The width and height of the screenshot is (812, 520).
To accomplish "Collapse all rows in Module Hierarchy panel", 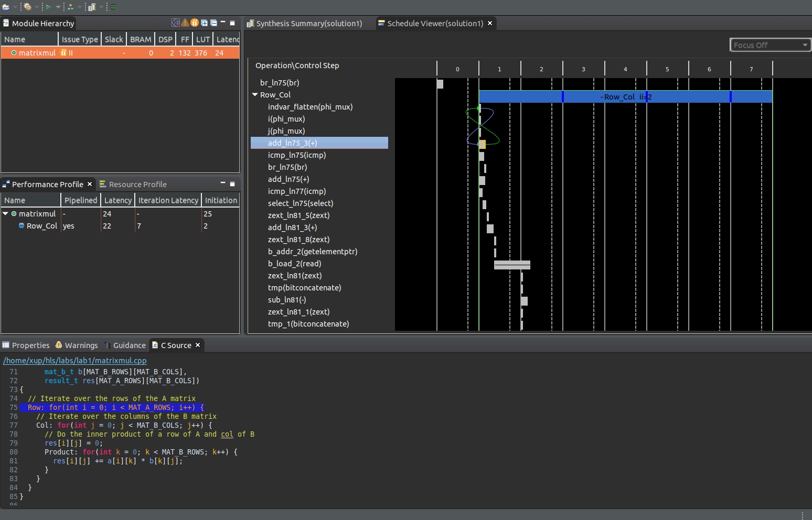I will [x=213, y=23].
